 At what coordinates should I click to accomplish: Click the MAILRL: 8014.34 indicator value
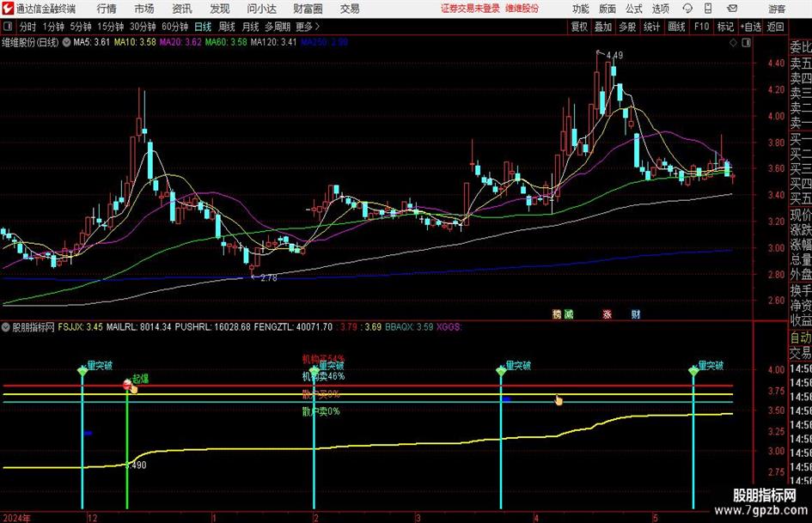(x=139, y=327)
